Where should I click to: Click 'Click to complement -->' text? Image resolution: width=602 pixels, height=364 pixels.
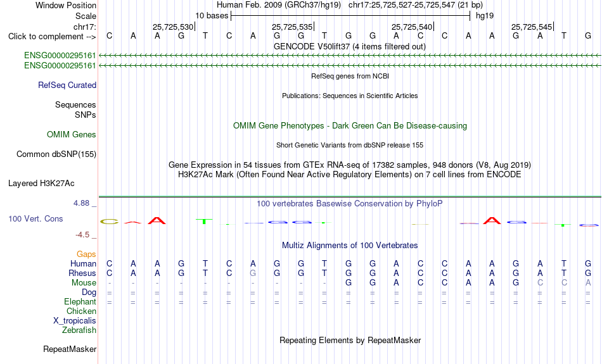pos(52,37)
